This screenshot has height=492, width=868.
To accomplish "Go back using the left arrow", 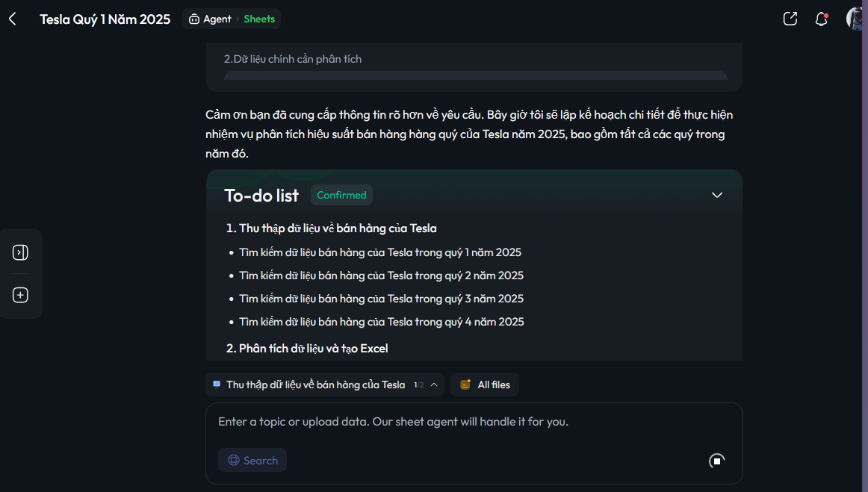I will point(13,19).
